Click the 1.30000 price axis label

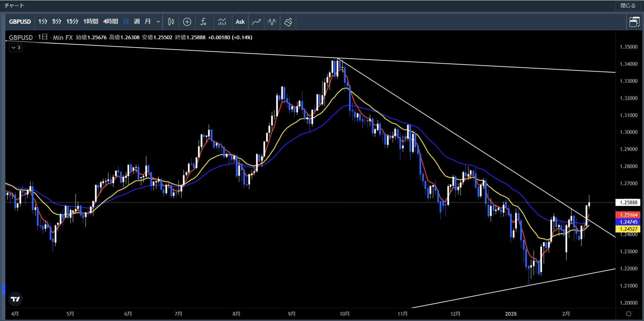[x=629, y=132]
